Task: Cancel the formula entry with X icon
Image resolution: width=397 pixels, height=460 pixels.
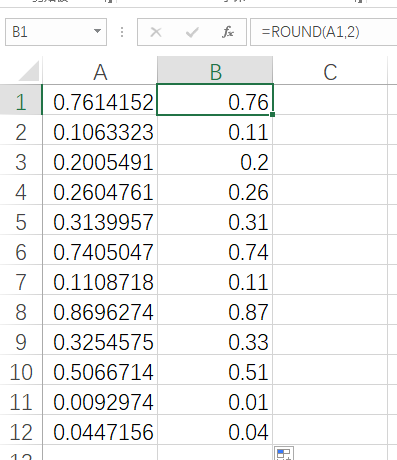Action: (156, 32)
